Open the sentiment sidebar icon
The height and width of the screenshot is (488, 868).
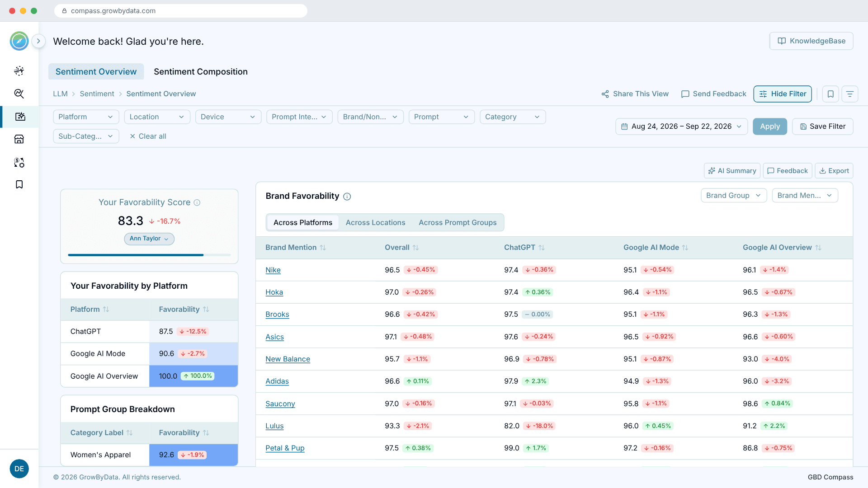(x=20, y=117)
